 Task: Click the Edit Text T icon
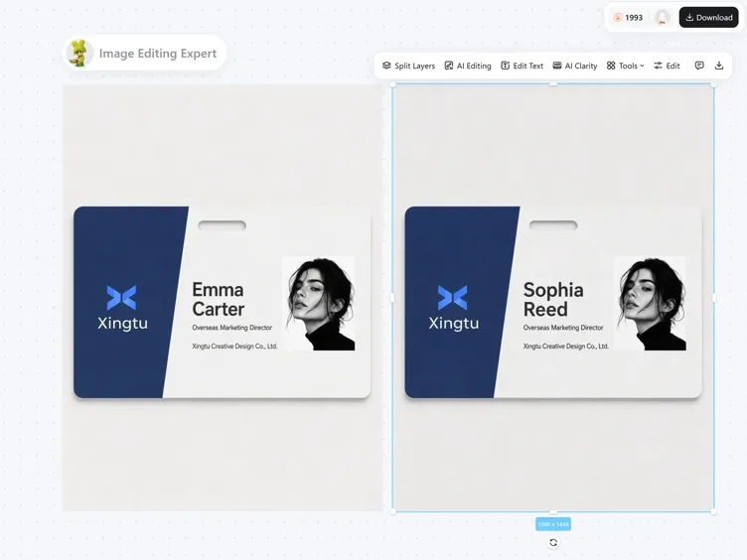pyautogui.click(x=505, y=66)
